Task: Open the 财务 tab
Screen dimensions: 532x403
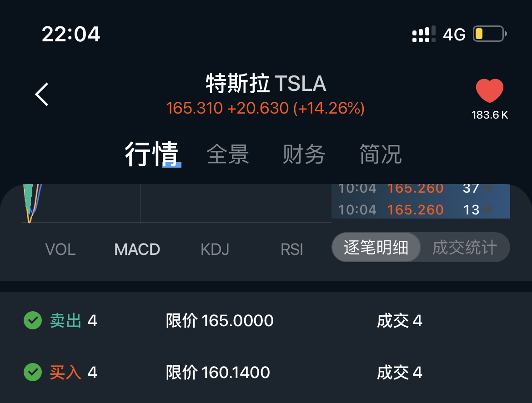Action: pyautogui.click(x=304, y=154)
